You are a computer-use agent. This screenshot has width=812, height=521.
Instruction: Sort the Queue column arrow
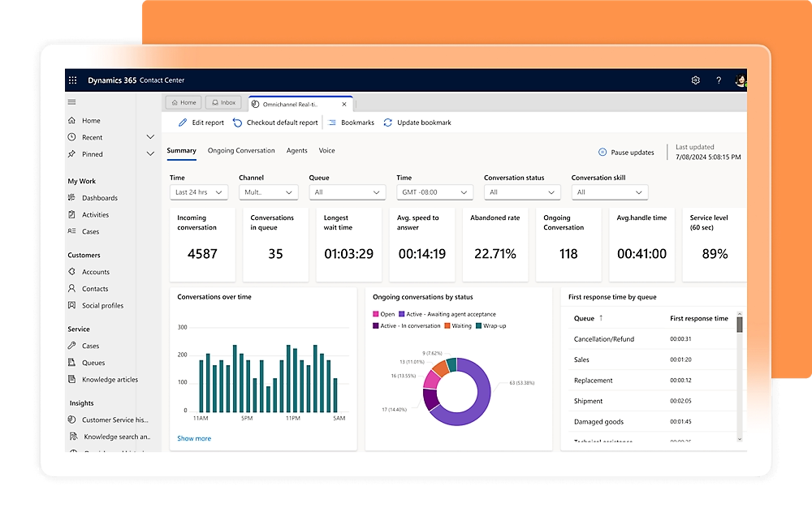point(601,317)
